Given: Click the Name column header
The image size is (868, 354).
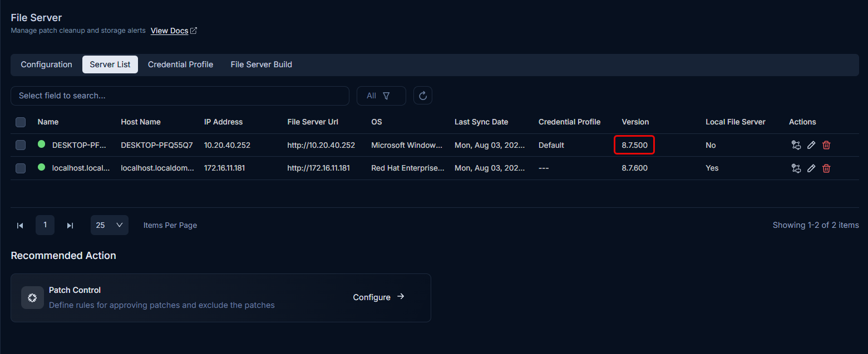Looking at the screenshot, I should pyautogui.click(x=48, y=122).
